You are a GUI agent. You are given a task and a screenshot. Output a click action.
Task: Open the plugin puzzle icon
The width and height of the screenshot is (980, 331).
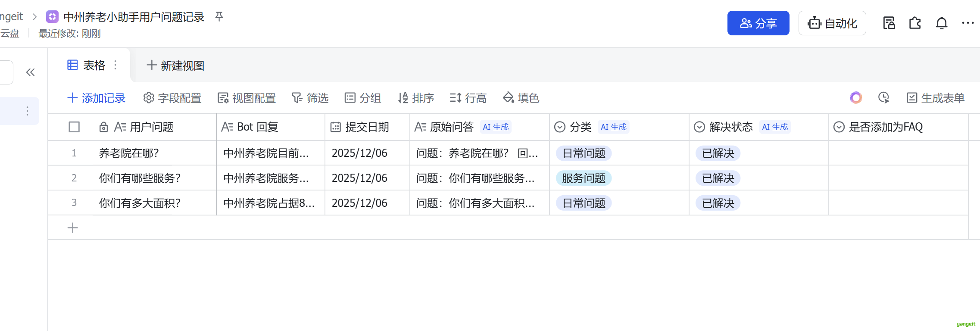click(915, 23)
